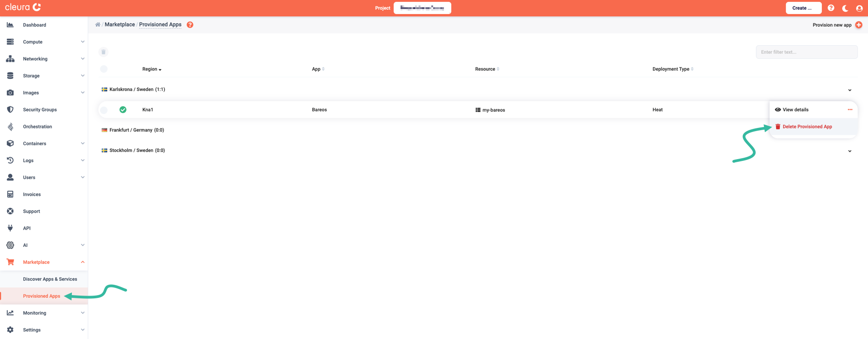Click the home breadcrumb icon
This screenshot has width=868, height=339.
98,25
